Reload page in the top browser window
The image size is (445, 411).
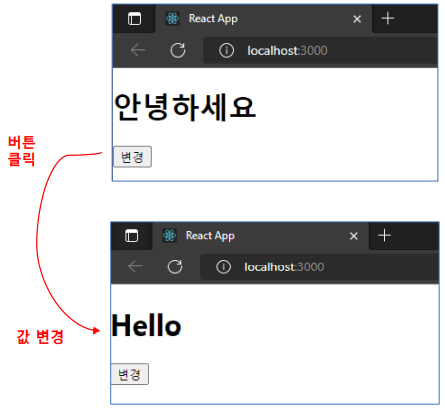click(x=178, y=50)
